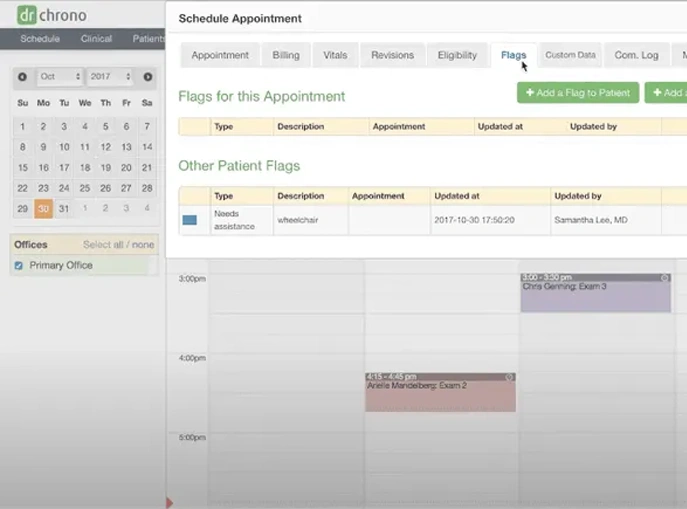The image size is (687, 509).
Task: Switch to the Eligibility tab
Action: point(457,55)
